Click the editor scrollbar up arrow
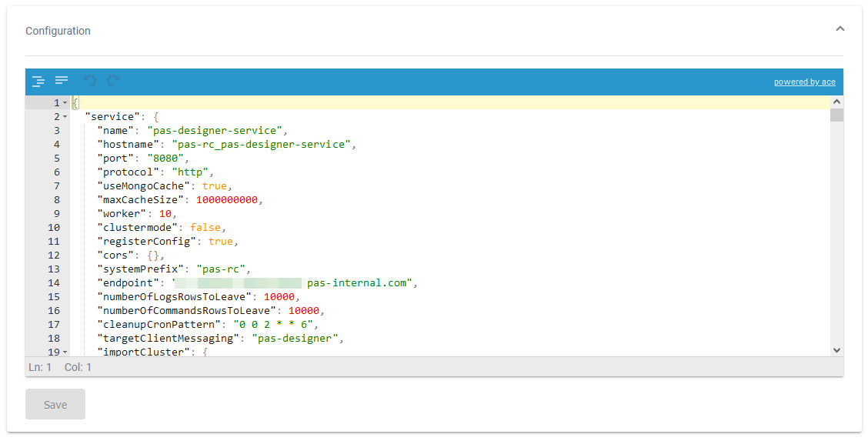868x441 pixels. pos(836,102)
